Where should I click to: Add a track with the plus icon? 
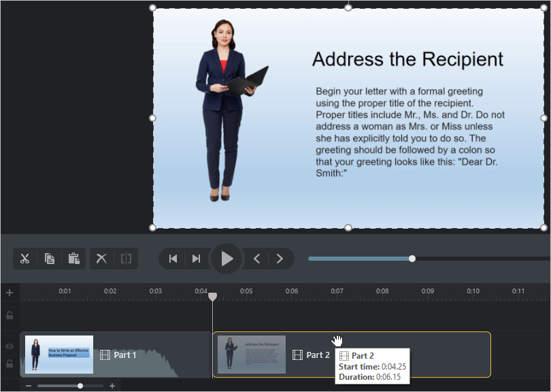[x=10, y=293]
